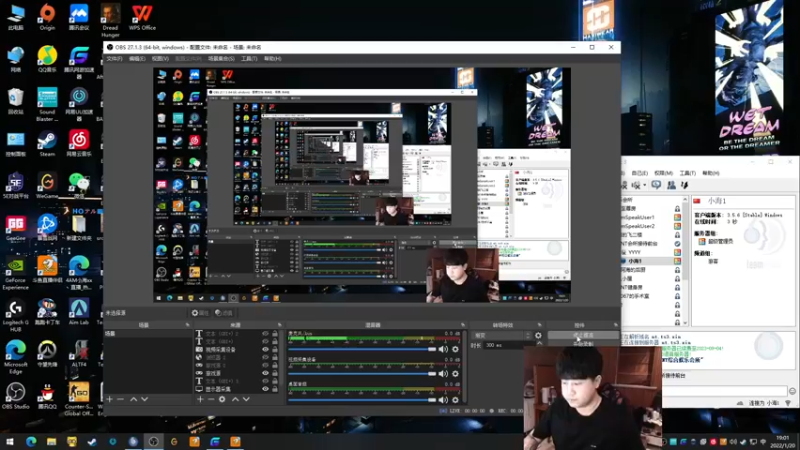Image resolution: width=800 pixels, height=450 pixels.
Task: Remove selected source with the minus icon
Action: pos(211,399)
